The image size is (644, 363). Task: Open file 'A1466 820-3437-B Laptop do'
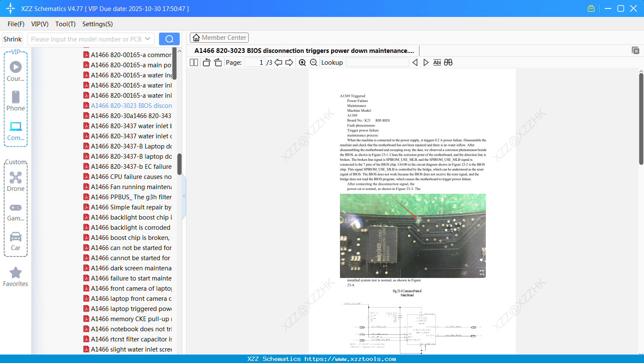(x=127, y=146)
